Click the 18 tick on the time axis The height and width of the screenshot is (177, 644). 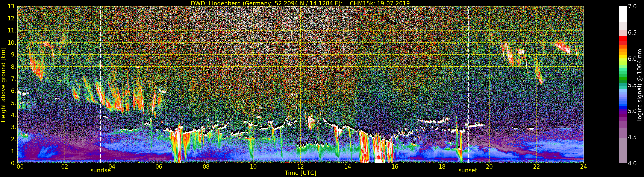click(442, 167)
